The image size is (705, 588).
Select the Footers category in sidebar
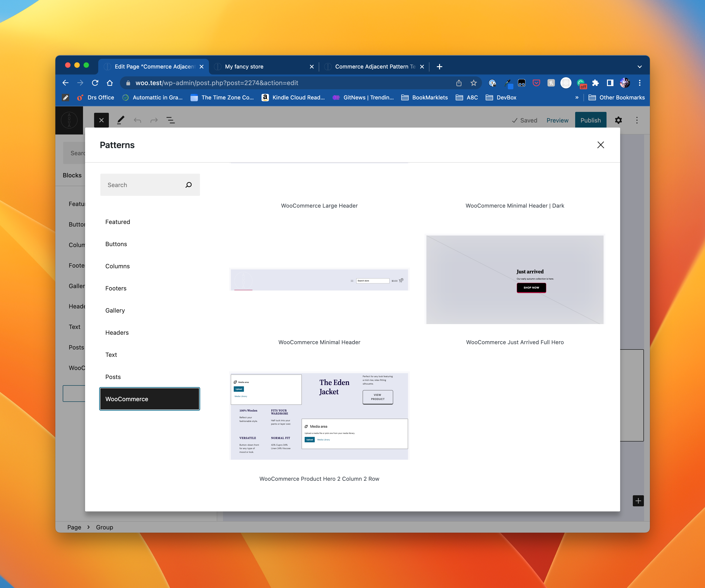click(x=116, y=288)
